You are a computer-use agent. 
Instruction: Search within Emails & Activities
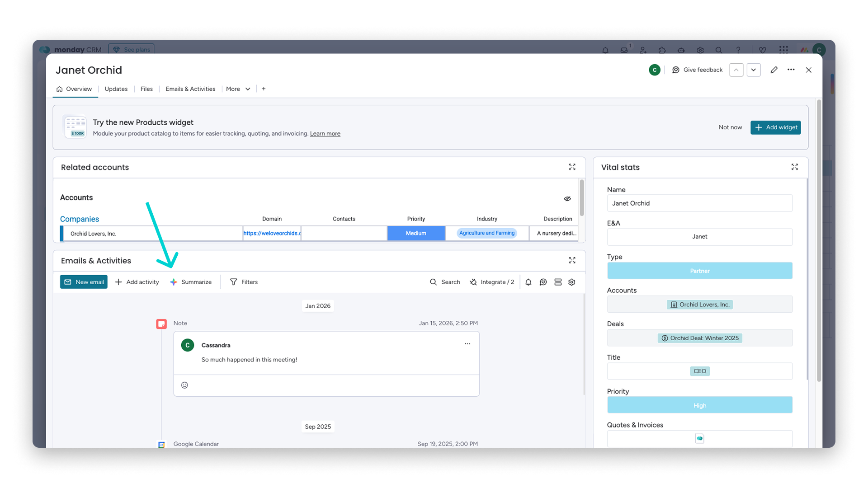445,282
